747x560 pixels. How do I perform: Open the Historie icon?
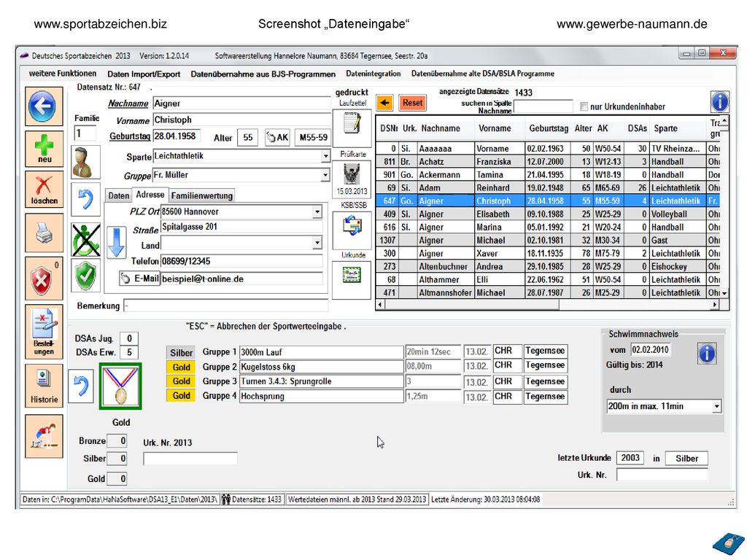tap(44, 386)
